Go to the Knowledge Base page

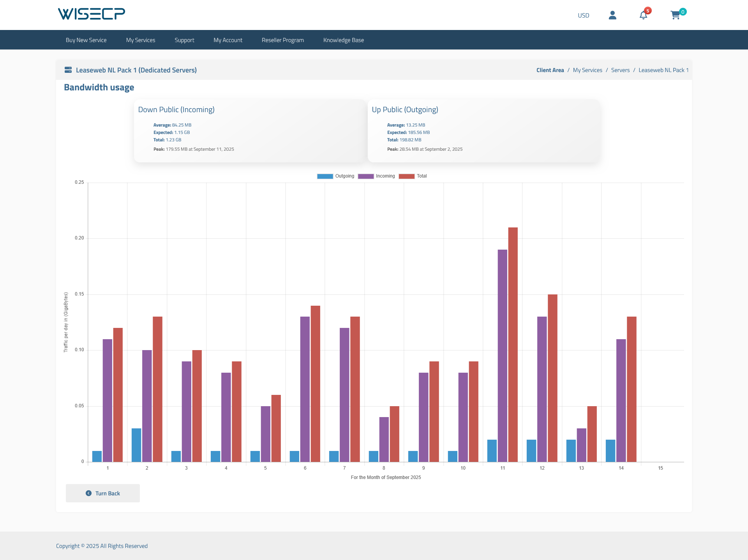pyautogui.click(x=344, y=40)
